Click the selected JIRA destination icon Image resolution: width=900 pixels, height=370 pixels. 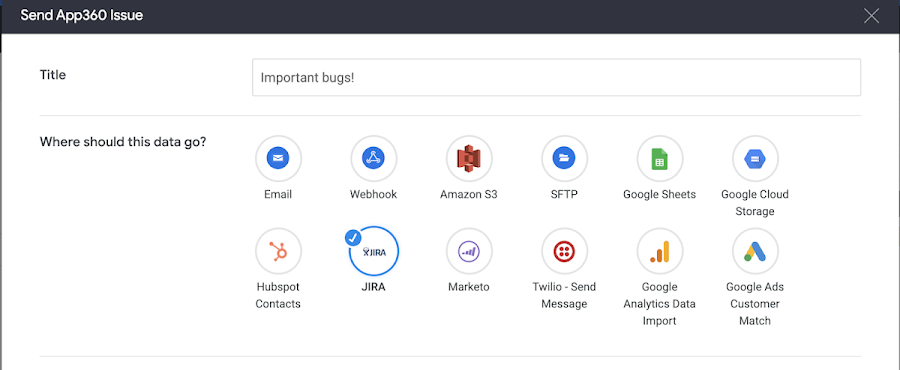click(374, 251)
